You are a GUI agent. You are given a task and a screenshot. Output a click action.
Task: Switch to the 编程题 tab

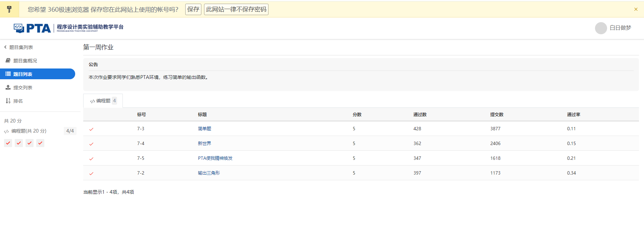point(103,101)
